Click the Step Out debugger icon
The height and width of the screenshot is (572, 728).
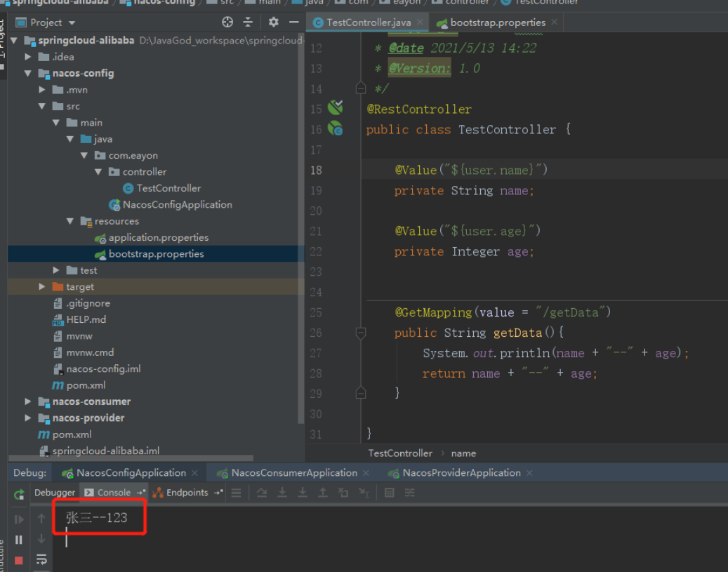coord(323,493)
